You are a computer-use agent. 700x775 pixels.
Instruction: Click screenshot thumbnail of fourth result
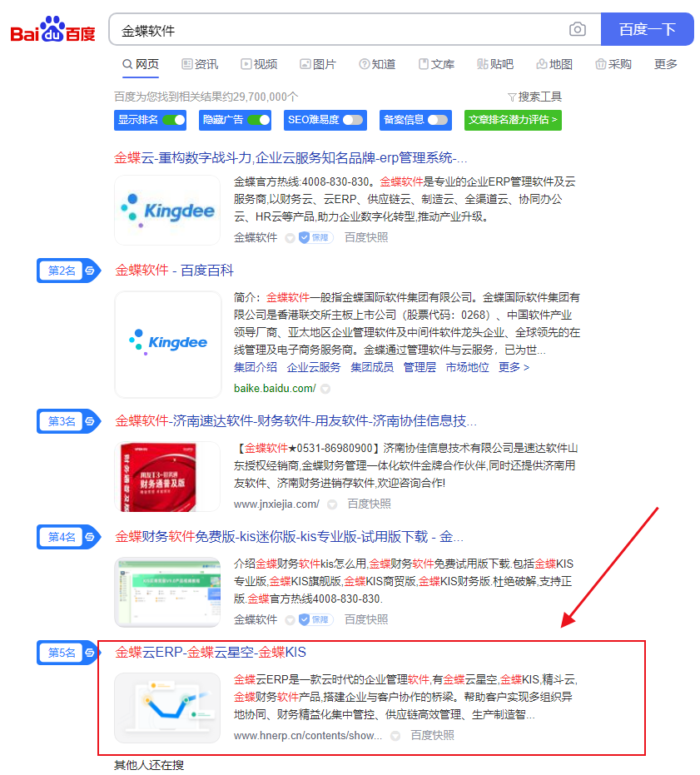click(167, 592)
